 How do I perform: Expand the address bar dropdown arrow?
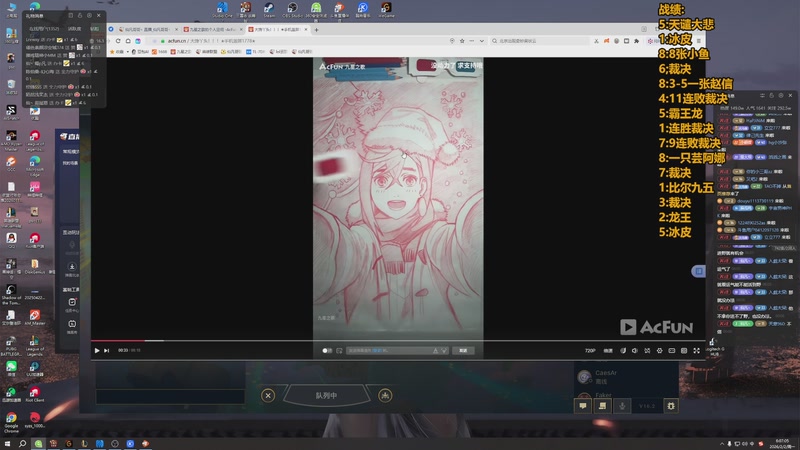click(x=482, y=41)
